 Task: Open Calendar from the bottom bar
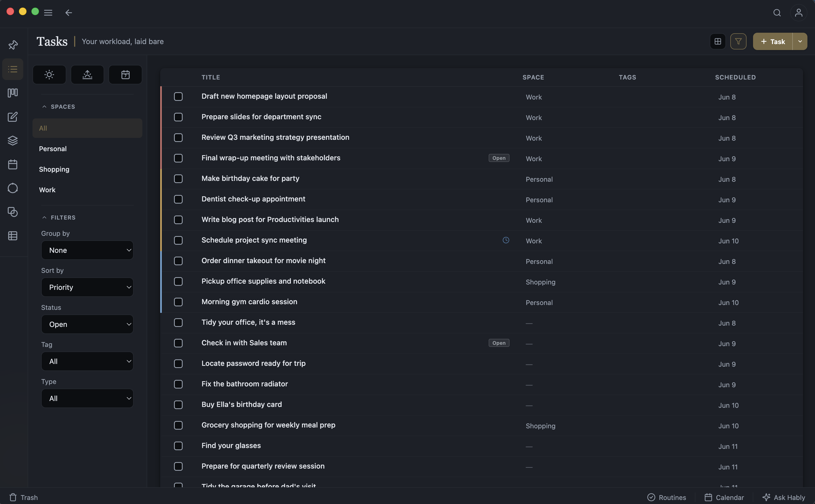coord(724,497)
